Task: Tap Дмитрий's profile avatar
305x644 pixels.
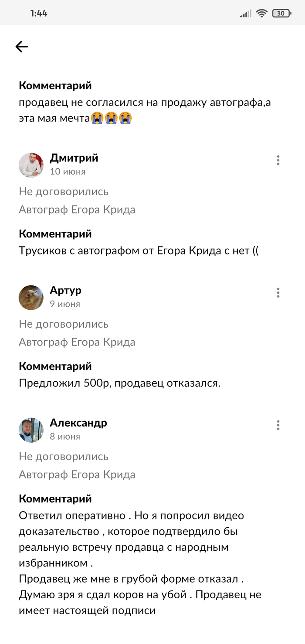Action: [x=31, y=165]
